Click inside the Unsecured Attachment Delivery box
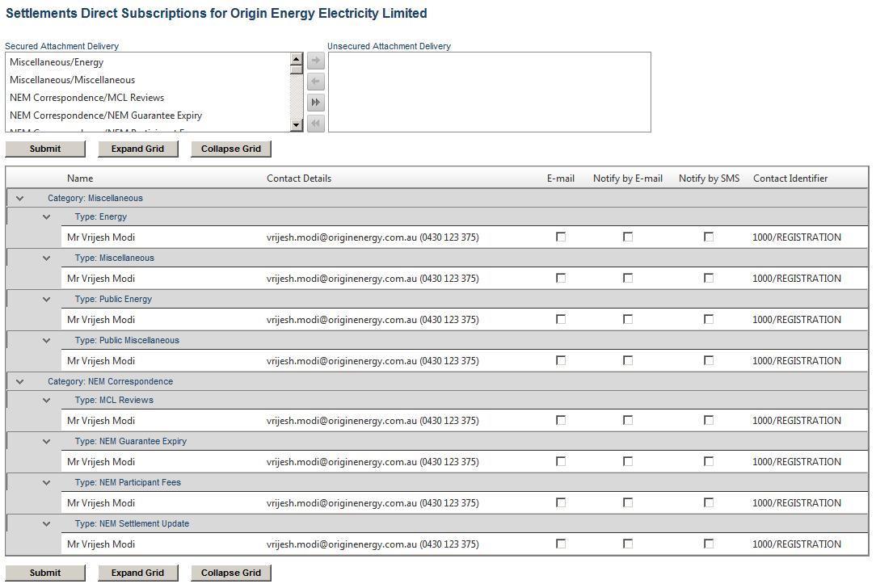 tap(489, 92)
